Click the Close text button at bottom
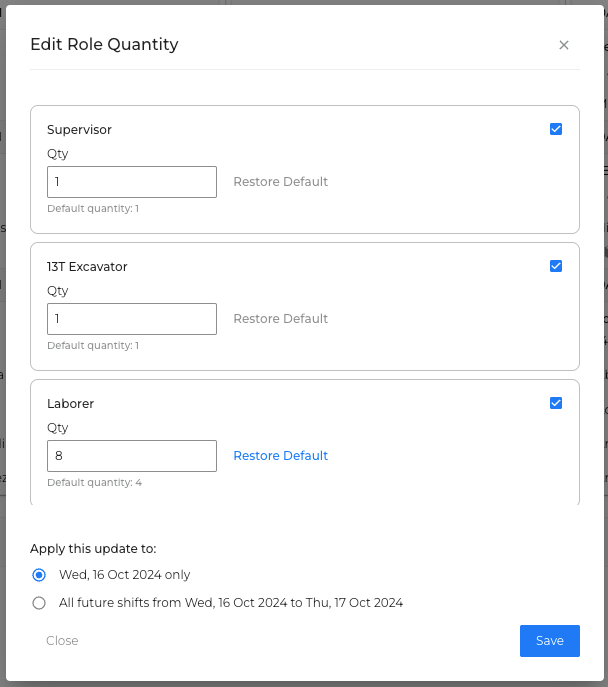Viewport: 608px width, 687px height. [x=62, y=641]
